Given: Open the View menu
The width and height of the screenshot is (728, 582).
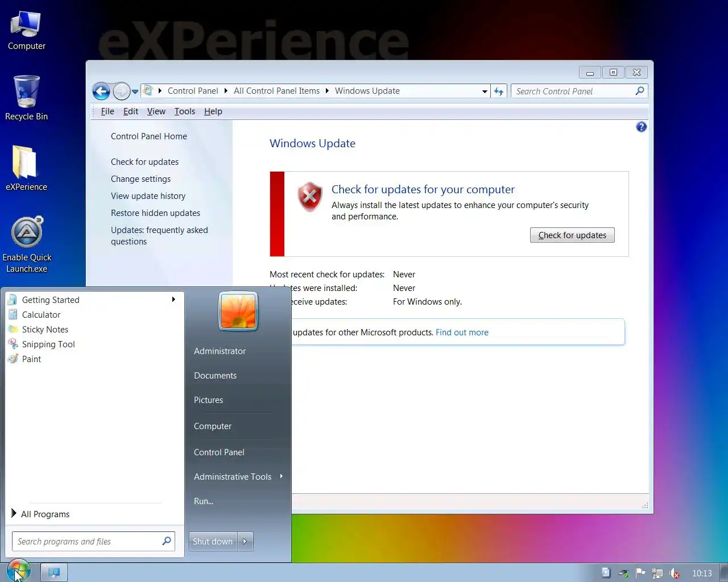Looking at the screenshot, I should coord(156,111).
